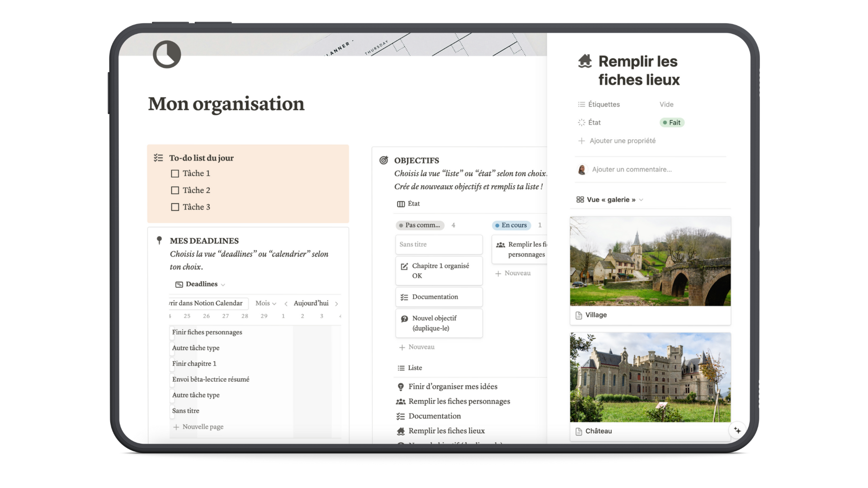Click the target icon next to OBJECTIFS
The width and height of the screenshot is (868, 488).
384,160
